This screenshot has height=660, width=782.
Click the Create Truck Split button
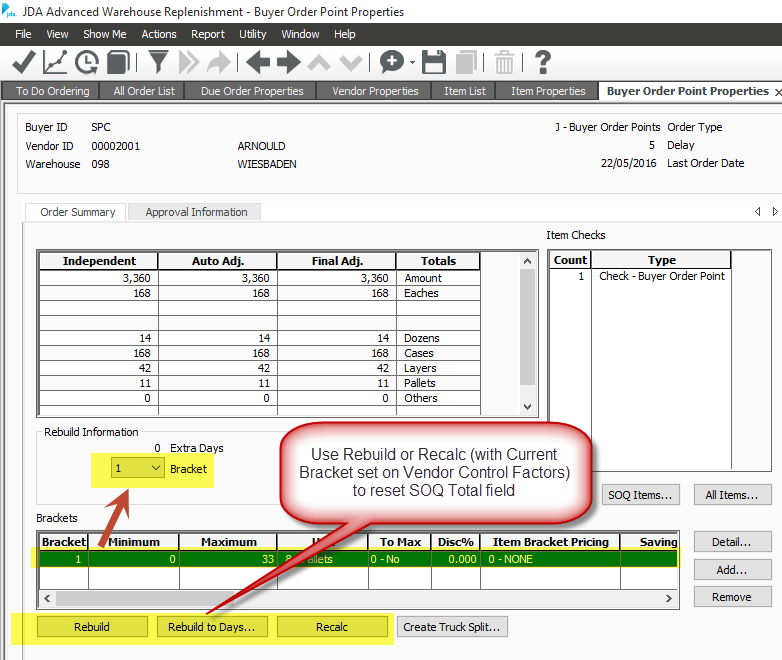(453, 627)
